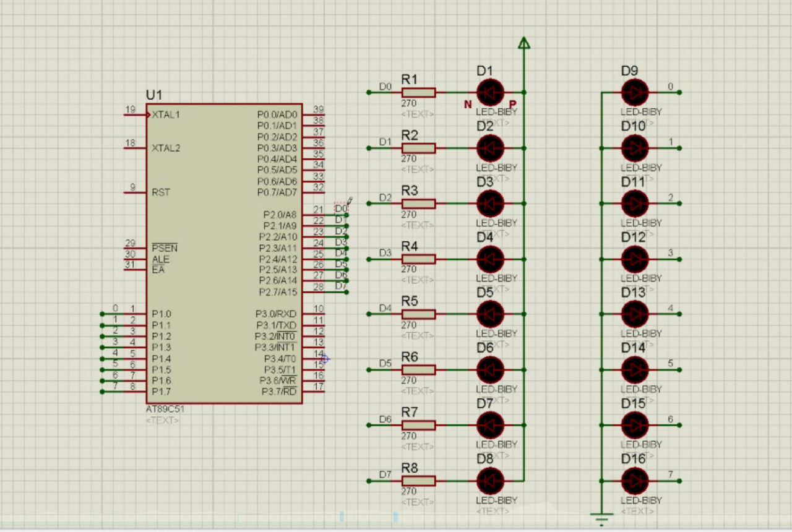
Task: Select the D8 LED component
Action: click(490, 481)
